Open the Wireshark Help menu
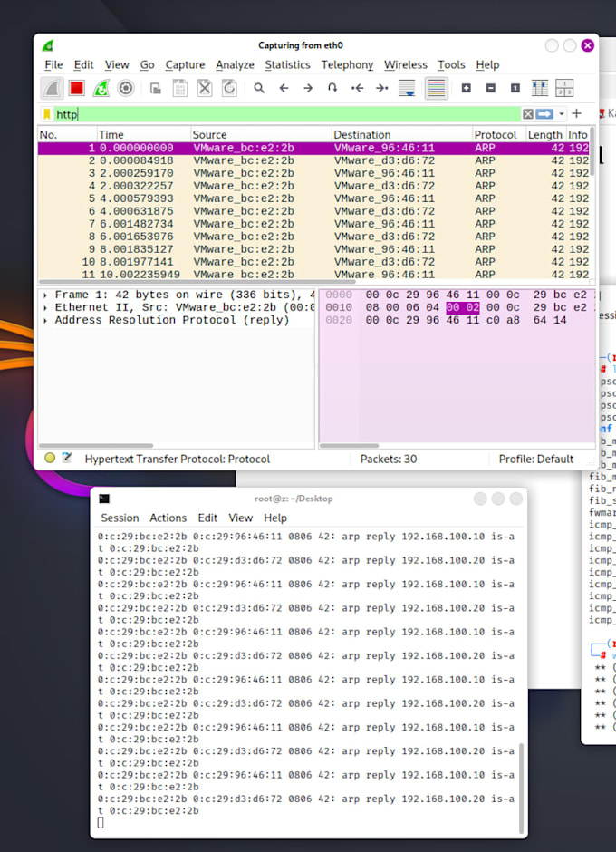The width and height of the screenshot is (616, 852). coord(487,64)
